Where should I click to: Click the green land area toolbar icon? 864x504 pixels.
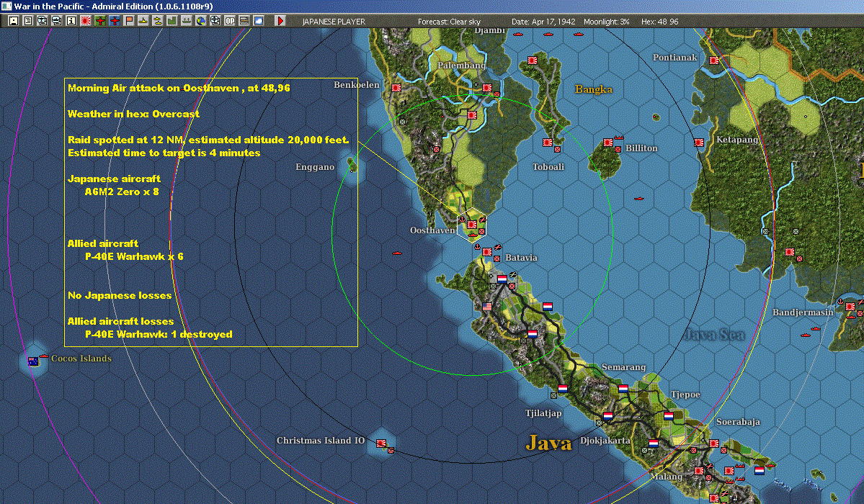click(172, 21)
